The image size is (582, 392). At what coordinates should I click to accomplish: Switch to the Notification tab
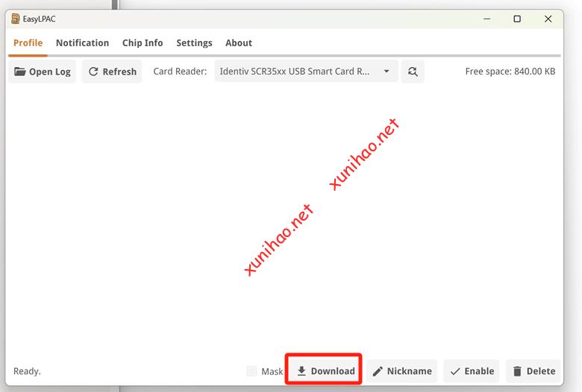[x=82, y=43]
